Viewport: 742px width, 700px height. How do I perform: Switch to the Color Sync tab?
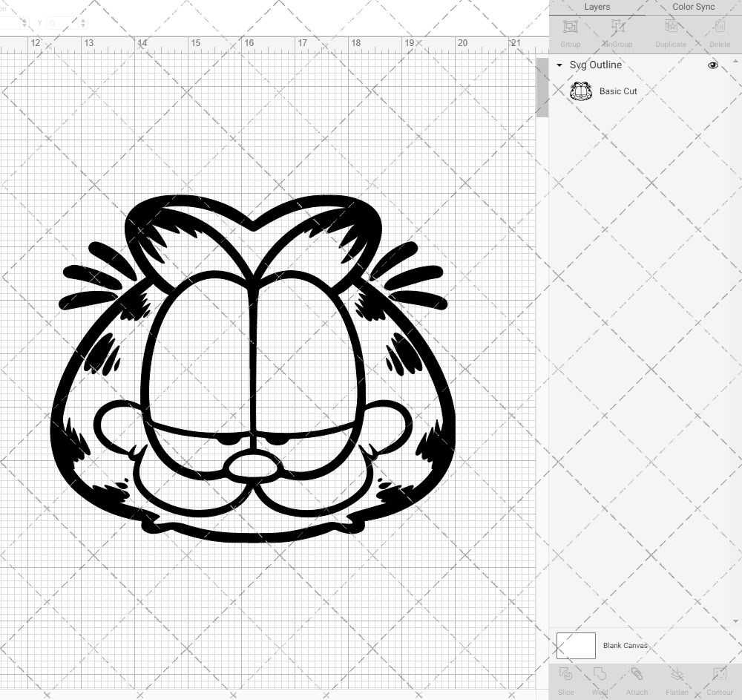pyautogui.click(x=693, y=7)
